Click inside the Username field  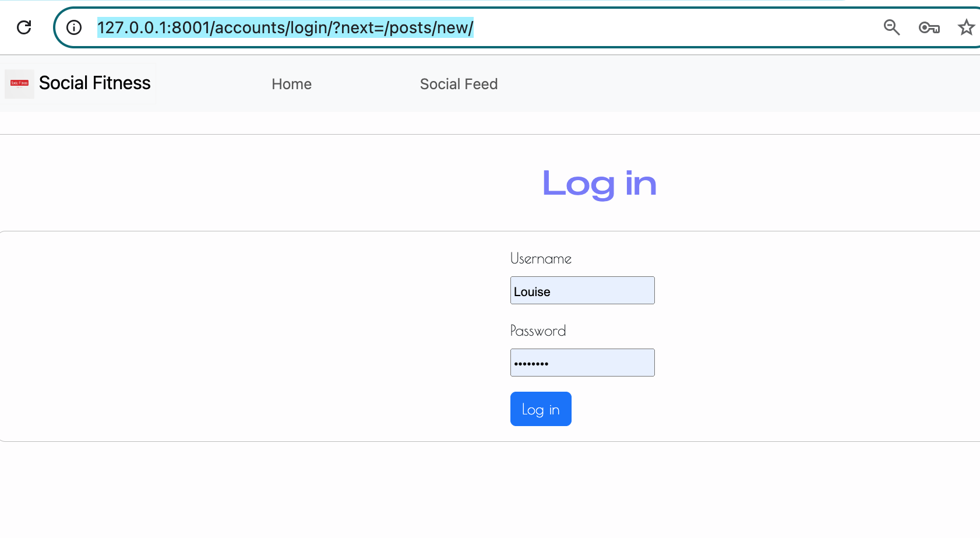[582, 290]
